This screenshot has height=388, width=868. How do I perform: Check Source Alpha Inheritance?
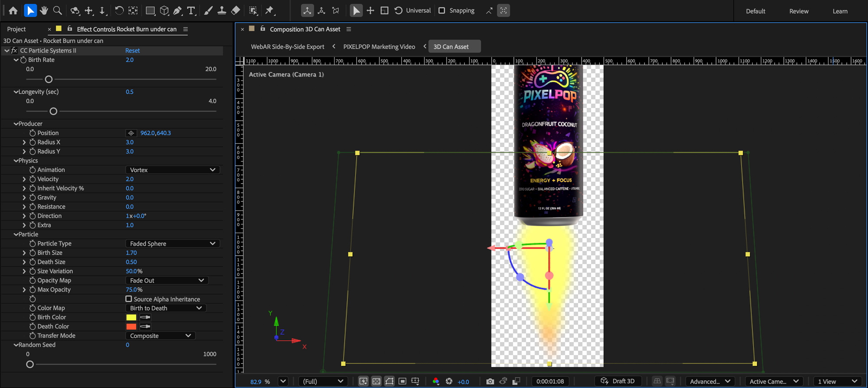(x=128, y=299)
